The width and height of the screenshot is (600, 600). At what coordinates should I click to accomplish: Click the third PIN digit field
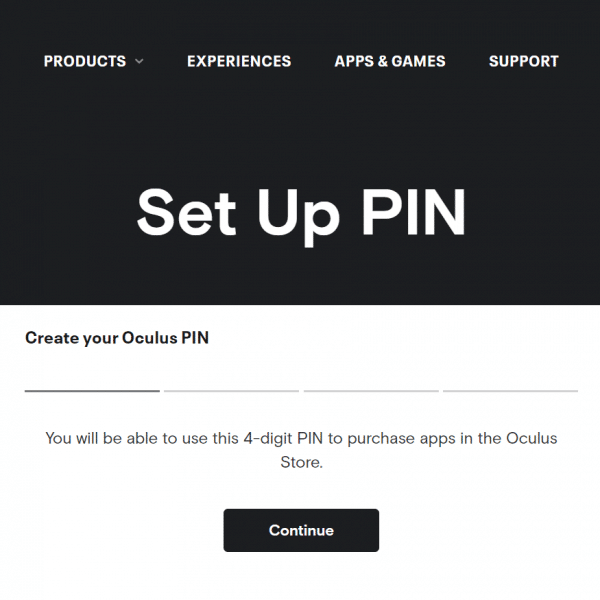coord(371,379)
